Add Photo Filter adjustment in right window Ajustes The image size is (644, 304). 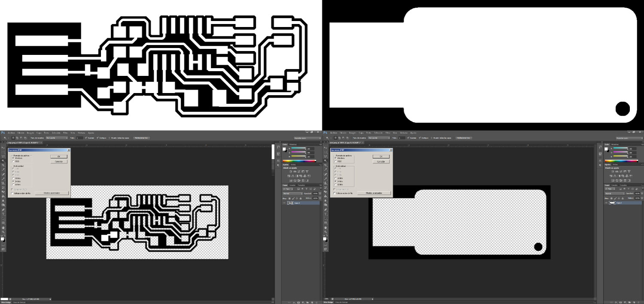(623, 176)
